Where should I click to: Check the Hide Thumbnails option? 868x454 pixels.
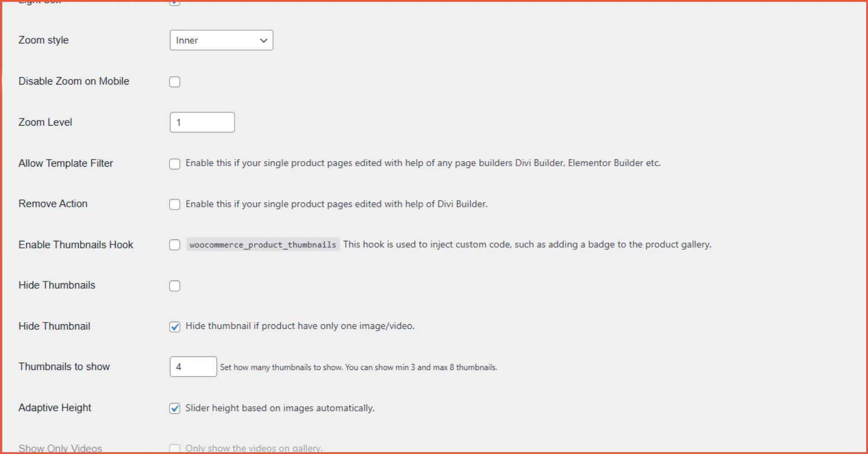[x=175, y=286]
